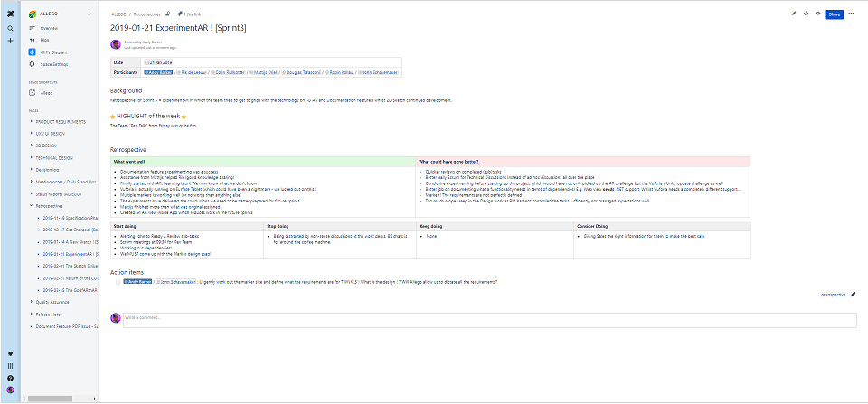Open search with the magnifier icon
Image resolution: width=868 pixels, height=404 pixels.
(10, 28)
